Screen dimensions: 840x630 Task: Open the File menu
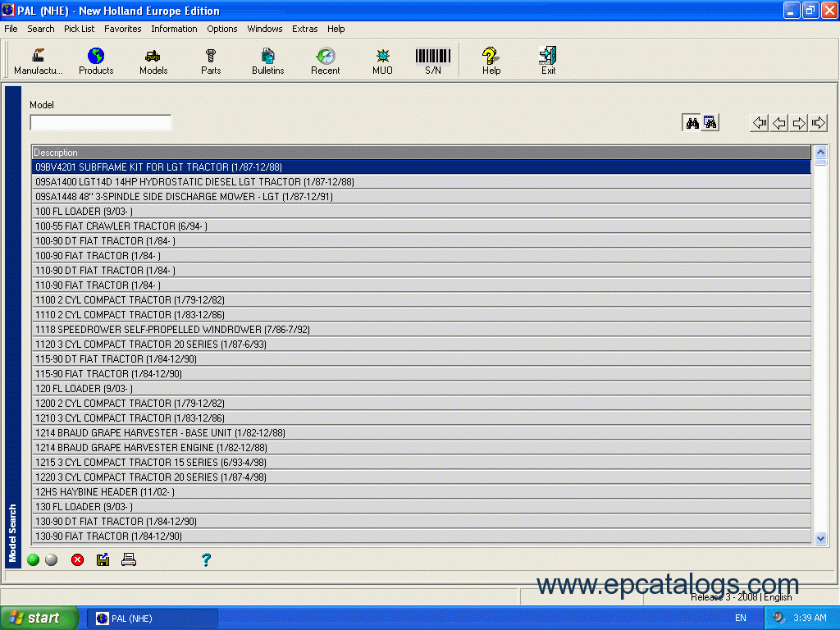(11, 29)
